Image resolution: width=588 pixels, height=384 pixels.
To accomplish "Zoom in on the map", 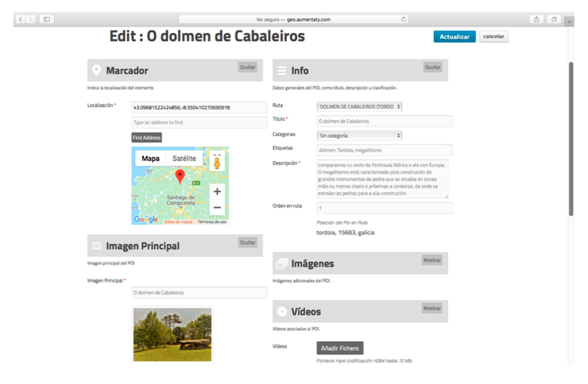I will 217,191.
